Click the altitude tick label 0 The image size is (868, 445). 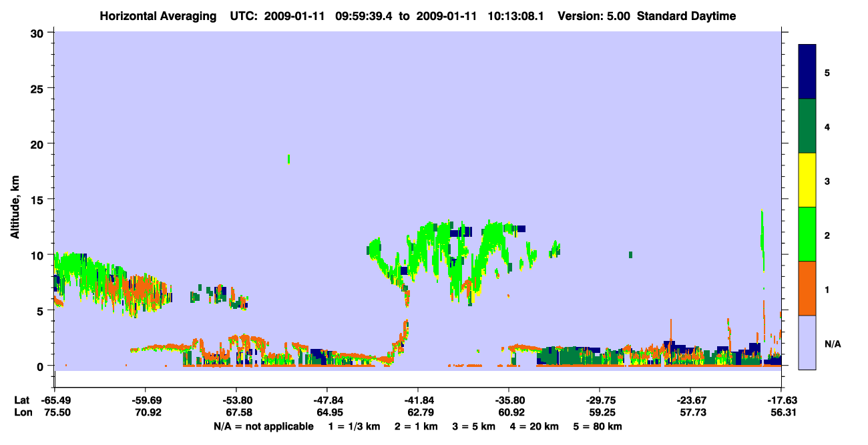(42, 366)
